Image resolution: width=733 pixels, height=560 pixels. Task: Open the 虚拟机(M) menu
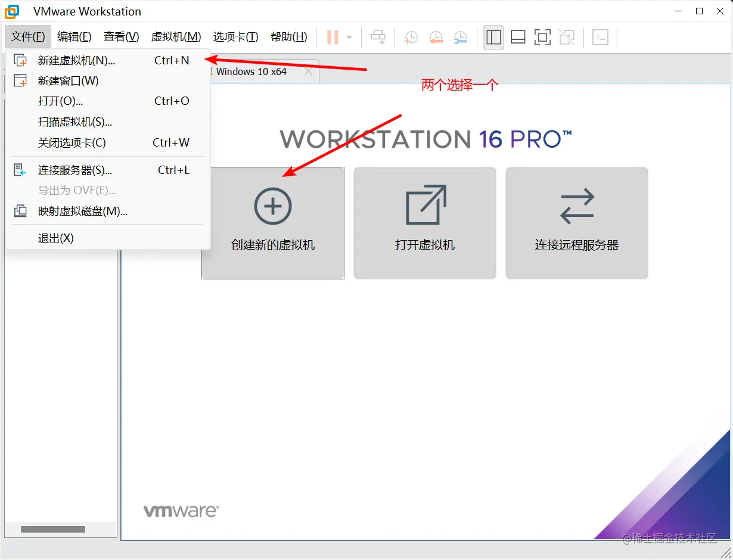point(176,37)
